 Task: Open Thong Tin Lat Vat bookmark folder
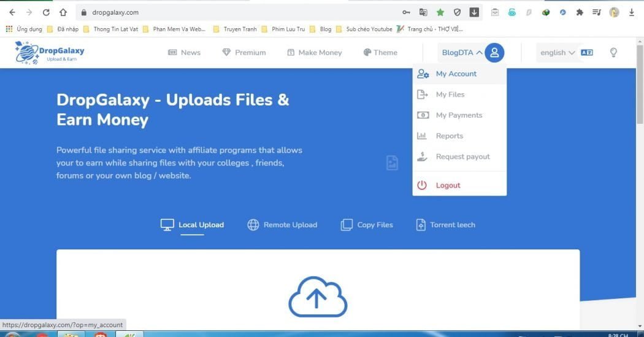(111, 29)
